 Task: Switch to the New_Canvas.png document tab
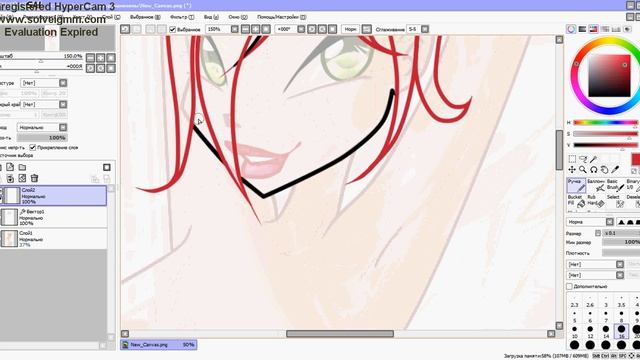click(x=158, y=345)
